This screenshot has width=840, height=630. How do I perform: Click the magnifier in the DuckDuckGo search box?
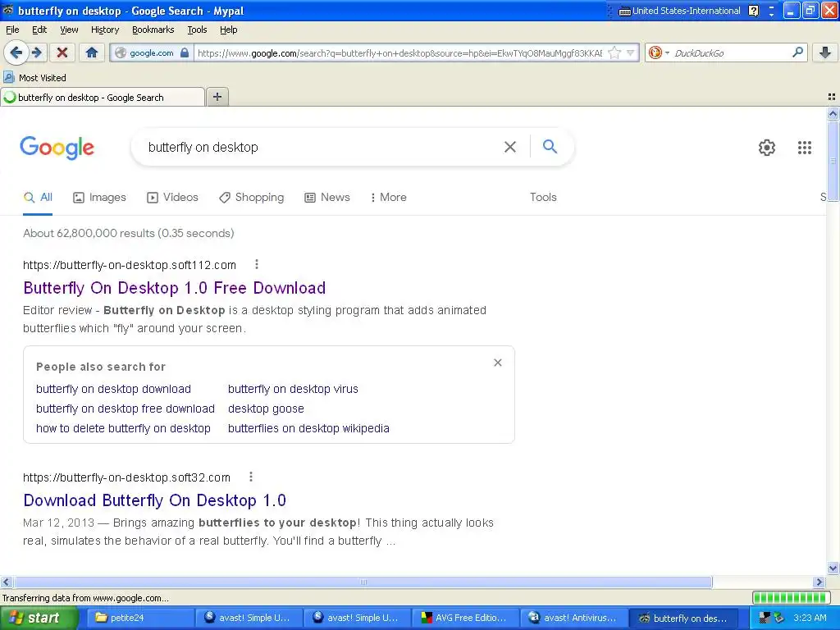click(797, 52)
